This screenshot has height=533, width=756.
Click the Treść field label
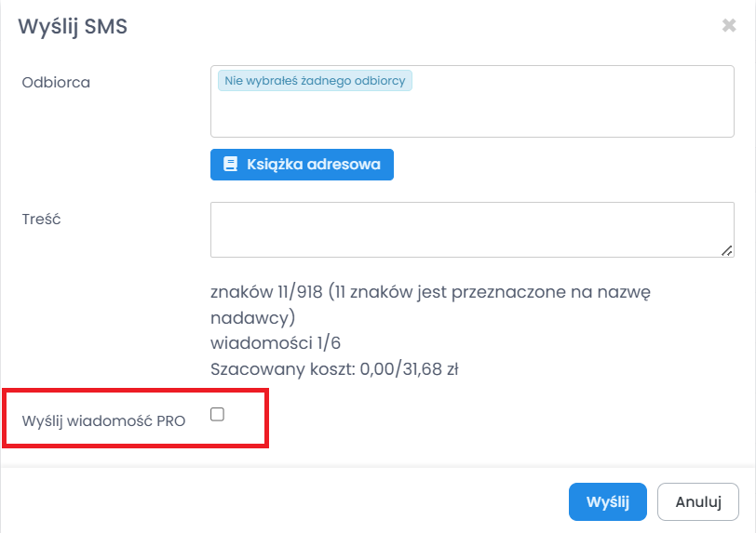41,220
